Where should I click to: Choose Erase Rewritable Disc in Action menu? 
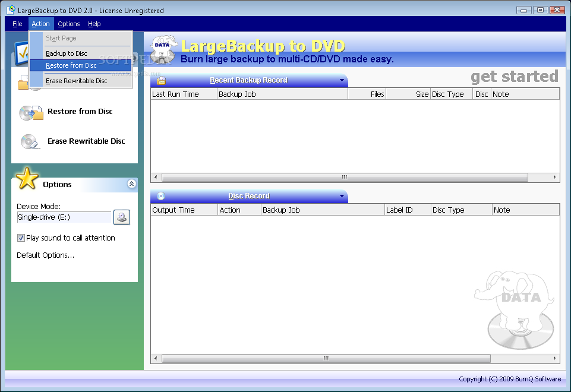[80, 81]
